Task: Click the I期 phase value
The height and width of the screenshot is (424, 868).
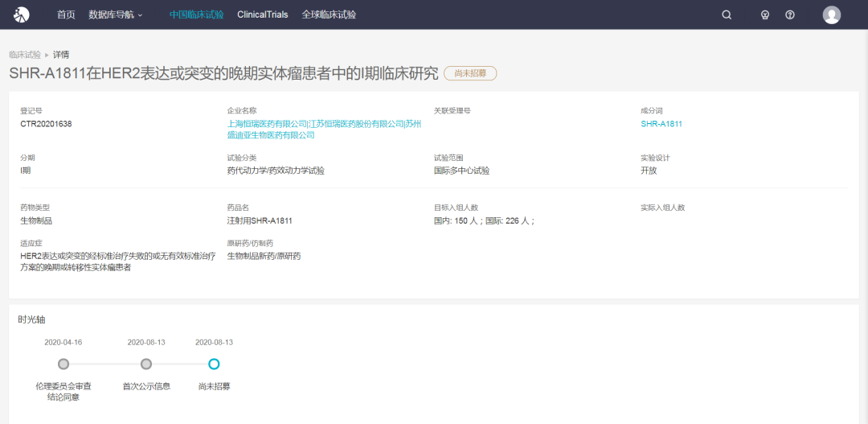Action: [26, 171]
